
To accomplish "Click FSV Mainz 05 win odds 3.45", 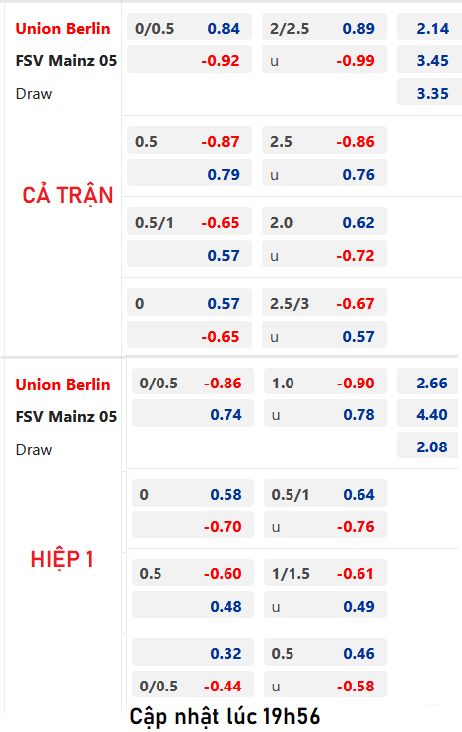I will [x=429, y=60].
